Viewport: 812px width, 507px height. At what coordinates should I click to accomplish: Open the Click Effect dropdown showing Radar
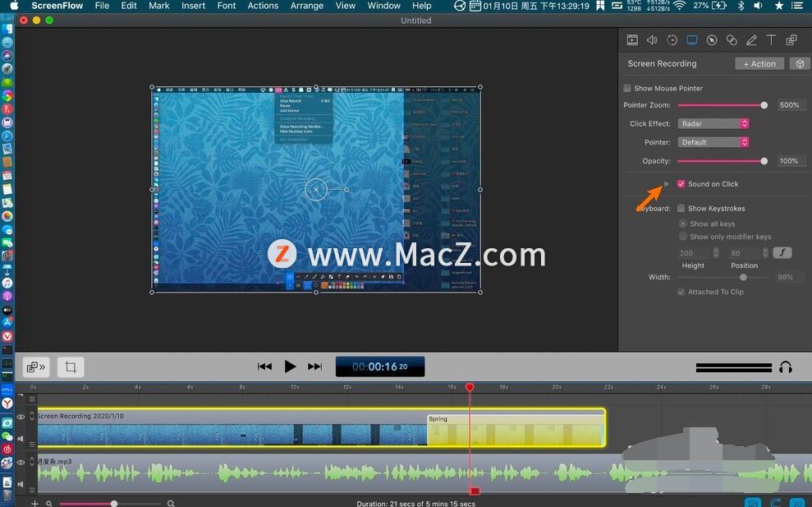713,123
